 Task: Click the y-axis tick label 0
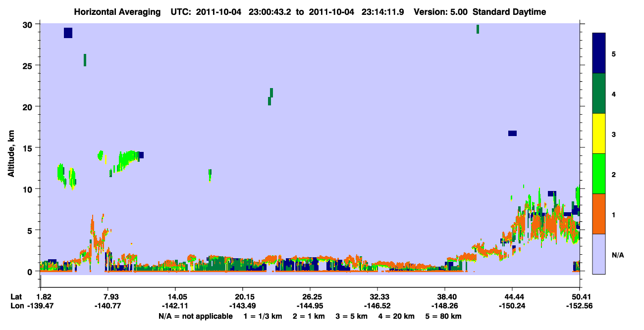coord(31,272)
